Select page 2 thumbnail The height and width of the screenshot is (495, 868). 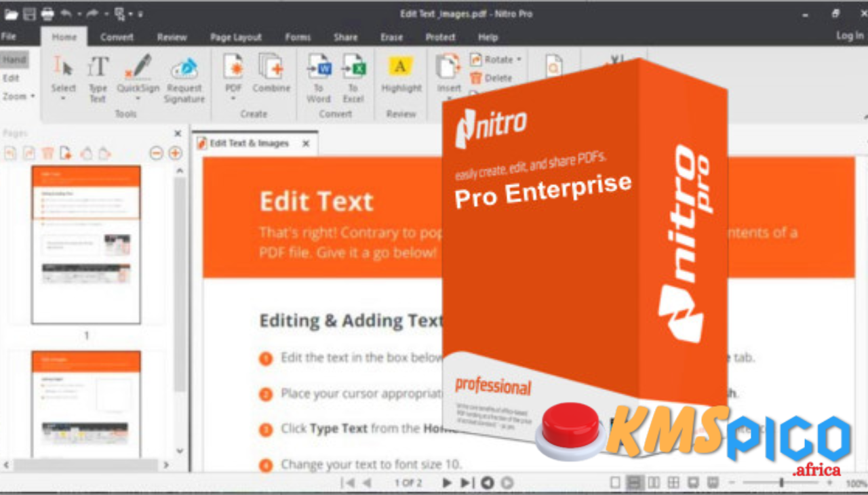[86, 404]
